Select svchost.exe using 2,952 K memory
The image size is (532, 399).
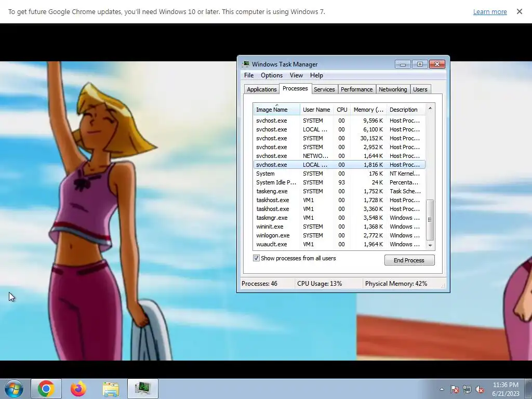tap(339, 147)
